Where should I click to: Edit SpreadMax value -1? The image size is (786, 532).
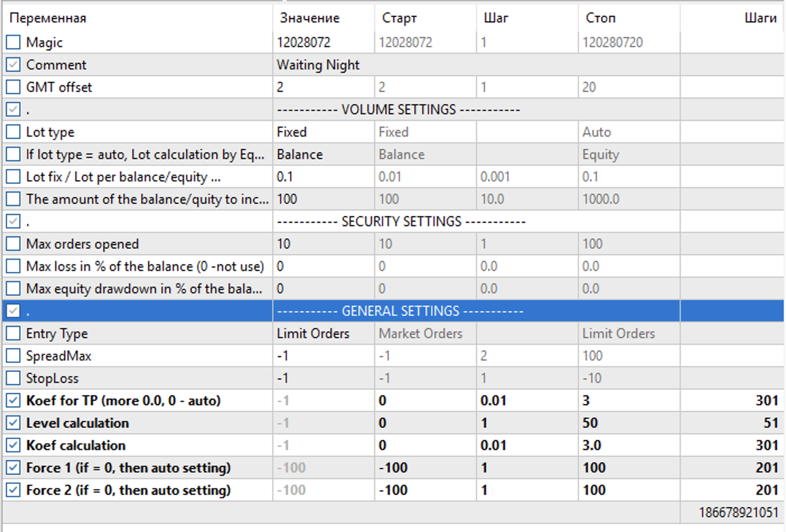(x=324, y=356)
